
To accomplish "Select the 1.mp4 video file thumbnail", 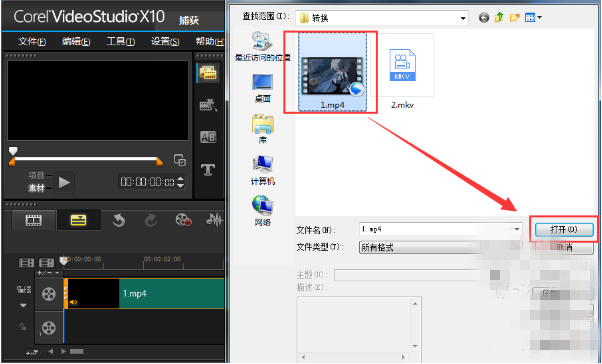I will pos(332,72).
